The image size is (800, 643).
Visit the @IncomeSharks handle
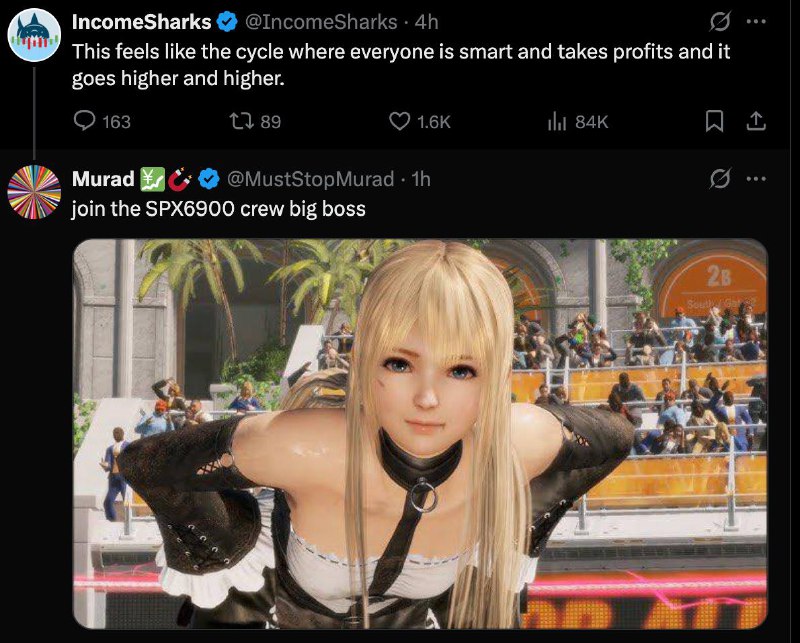click(321, 22)
